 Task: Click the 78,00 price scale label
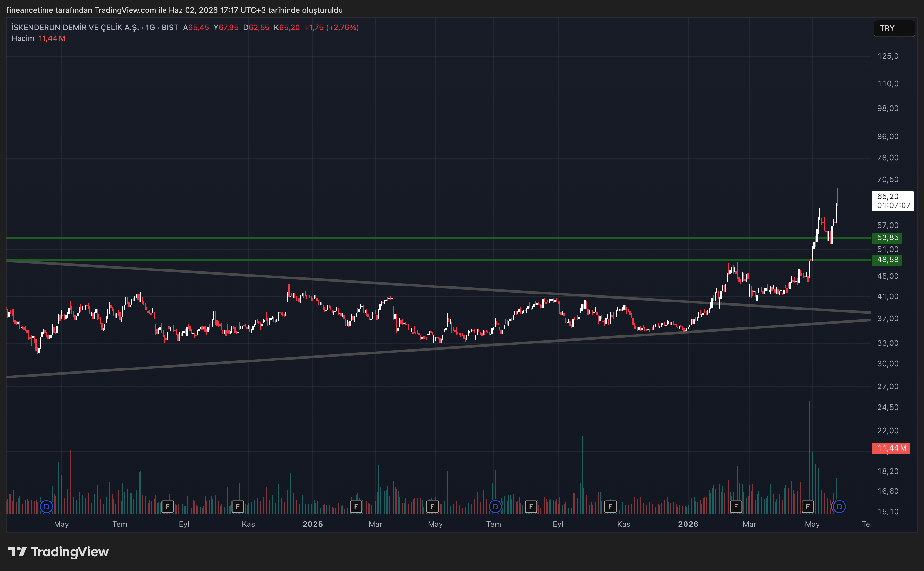coord(888,157)
